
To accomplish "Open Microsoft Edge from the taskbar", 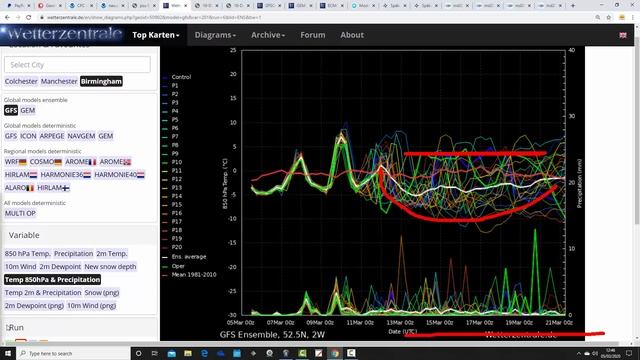I will [x=204, y=353].
